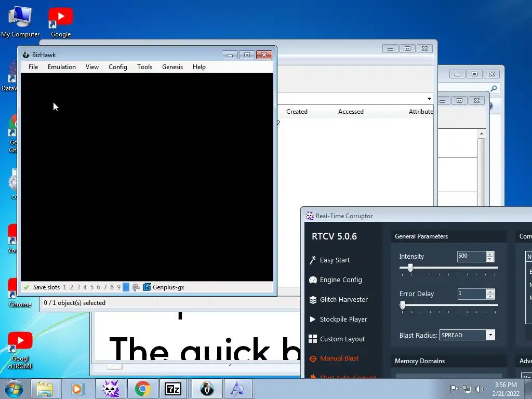Open Windows Media Player from taskbar
532x399 pixels.
click(x=77, y=389)
